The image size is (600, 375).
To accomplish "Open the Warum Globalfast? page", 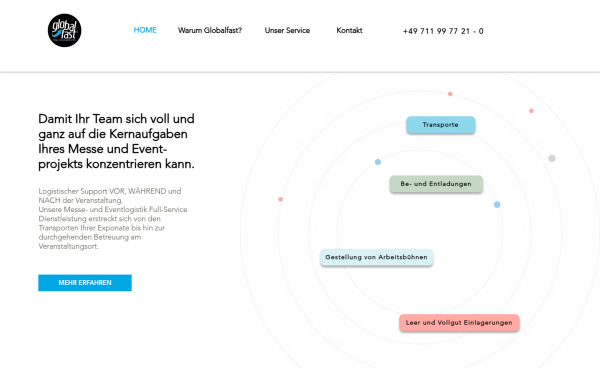I will 210,30.
